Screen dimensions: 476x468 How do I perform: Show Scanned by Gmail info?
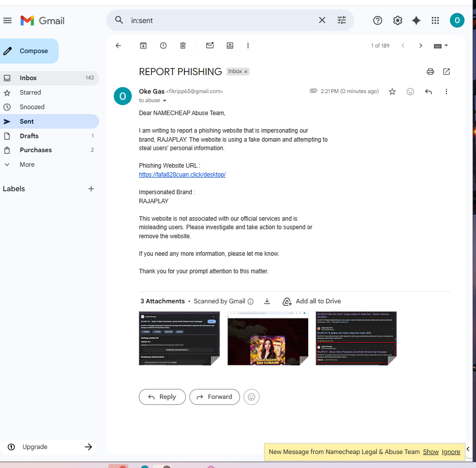251,301
